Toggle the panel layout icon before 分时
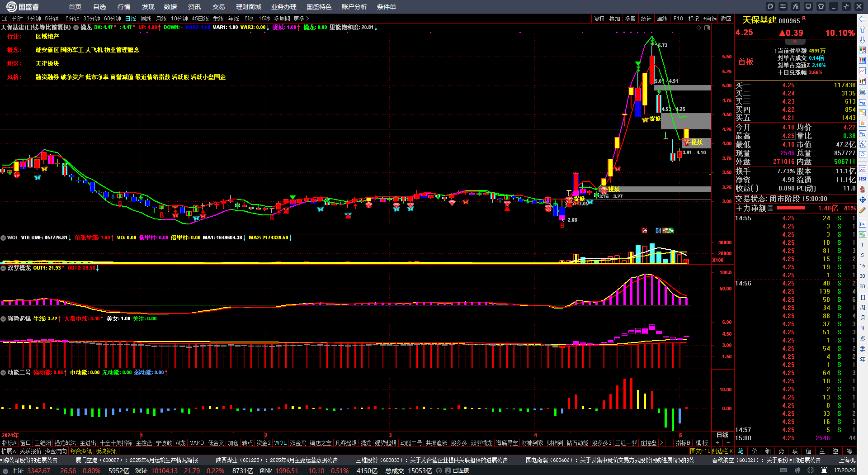 (x=5, y=19)
